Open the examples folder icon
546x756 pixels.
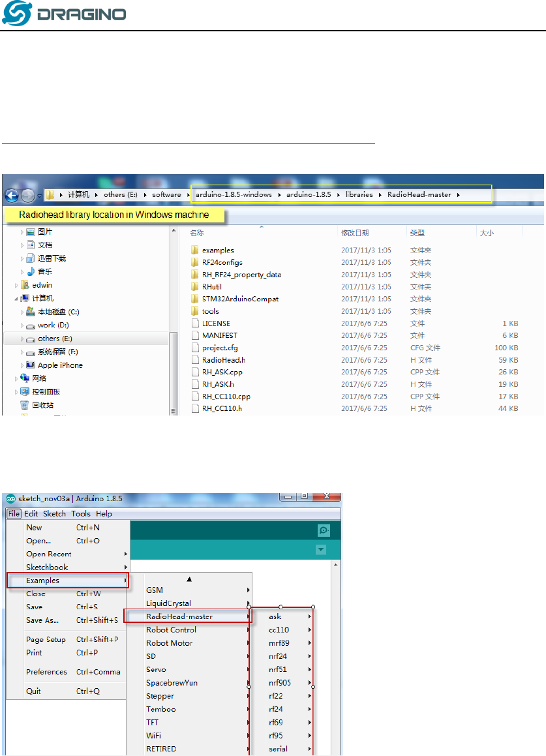(195, 250)
